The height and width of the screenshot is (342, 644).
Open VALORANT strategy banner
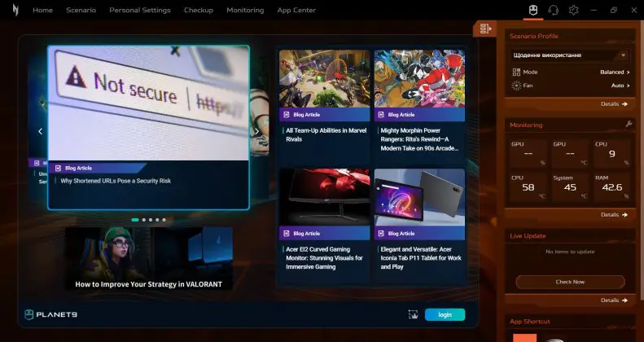coord(149,258)
